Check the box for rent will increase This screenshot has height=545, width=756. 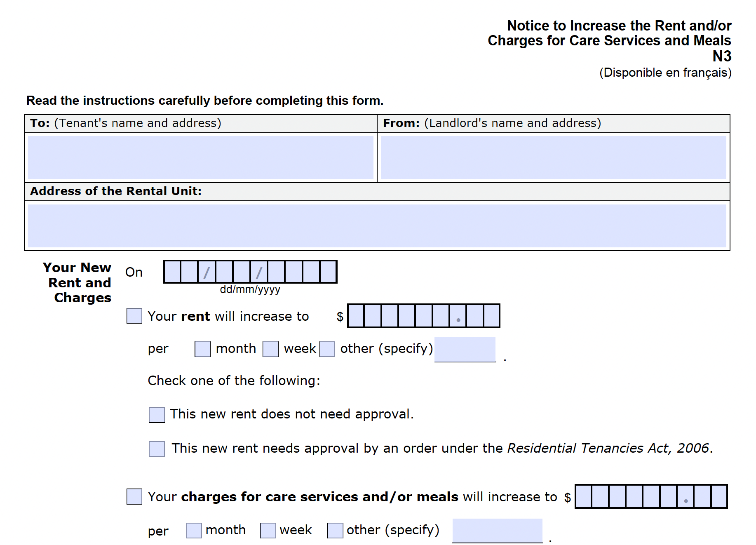pyautogui.click(x=134, y=316)
